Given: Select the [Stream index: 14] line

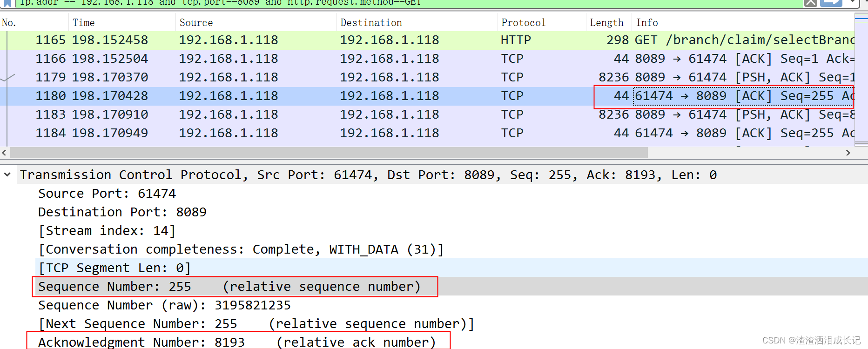Looking at the screenshot, I should pyautogui.click(x=107, y=231).
